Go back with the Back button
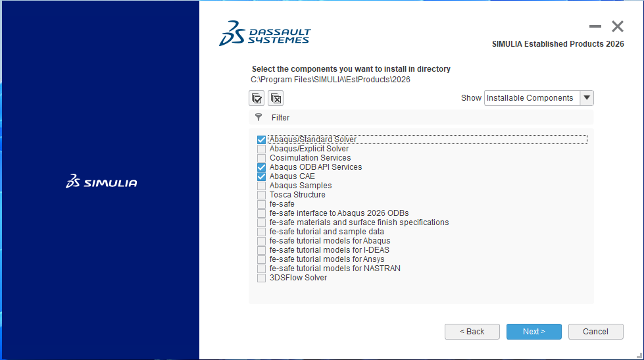The image size is (644, 360). point(472,332)
